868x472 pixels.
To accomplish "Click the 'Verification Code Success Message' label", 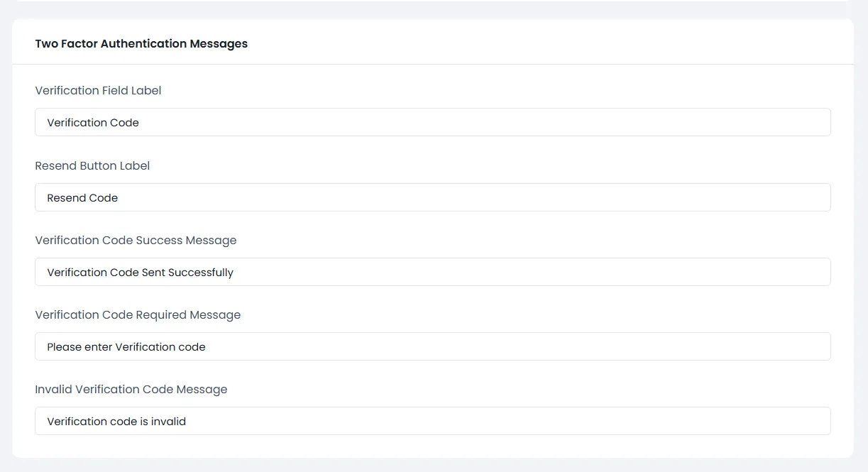I will [136, 240].
